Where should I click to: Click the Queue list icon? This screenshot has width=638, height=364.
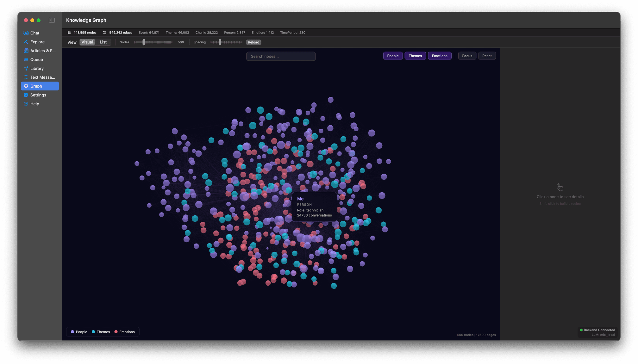click(26, 59)
